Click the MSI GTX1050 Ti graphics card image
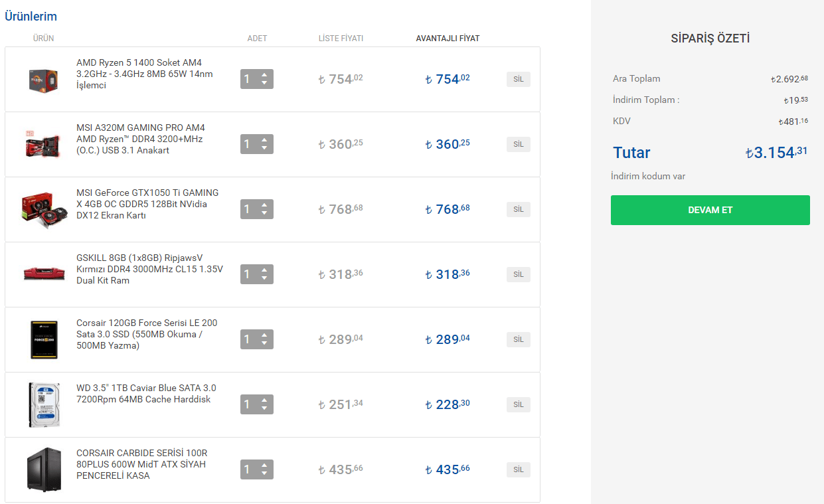The image size is (824, 504). [x=44, y=209]
